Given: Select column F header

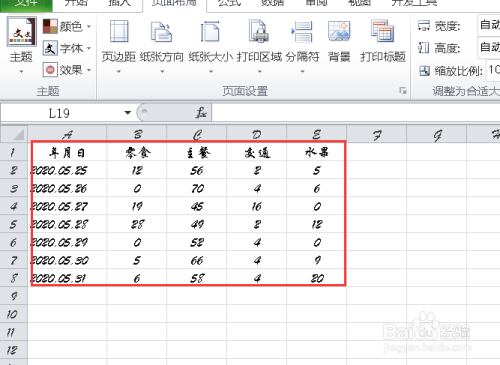Looking at the screenshot, I should pos(377,134).
